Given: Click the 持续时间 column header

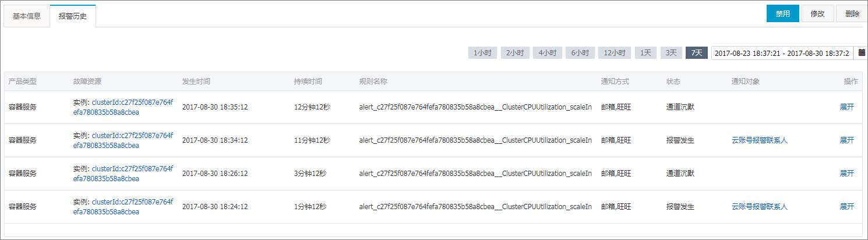Looking at the screenshot, I should point(308,82).
